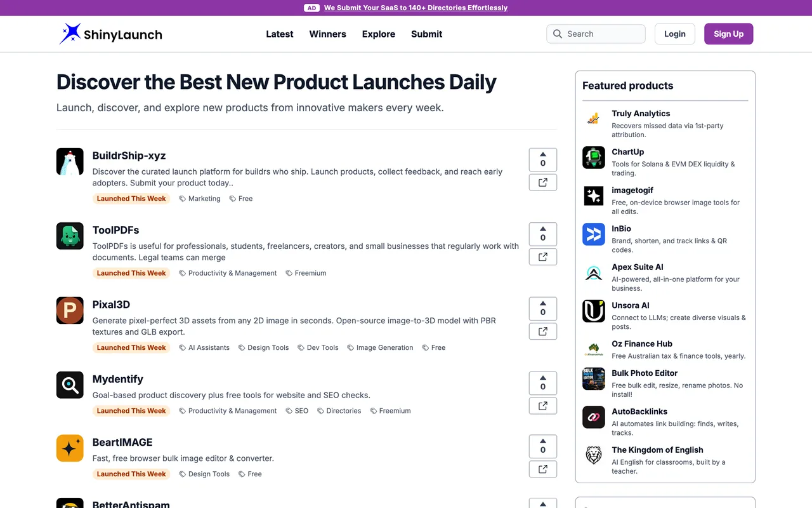Open Oz Finance Hub featured product title
812x508 pixels.
coord(642,344)
